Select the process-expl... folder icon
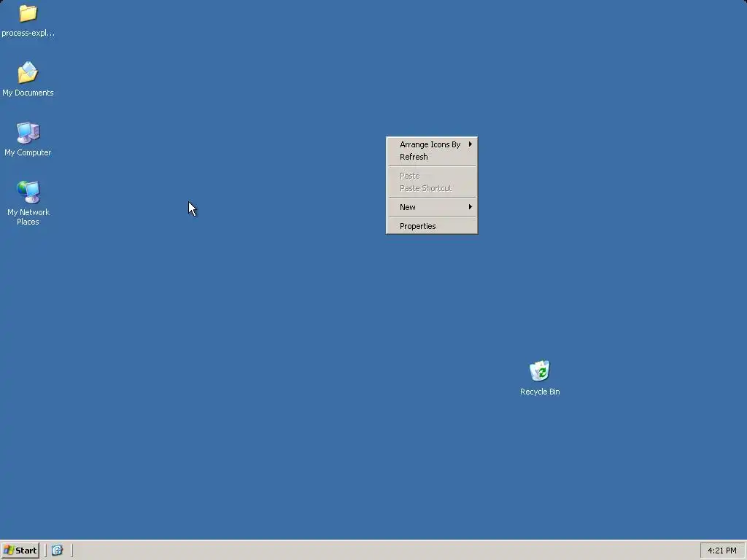The width and height of the screenshot is (747, 560). coord(28,14)
